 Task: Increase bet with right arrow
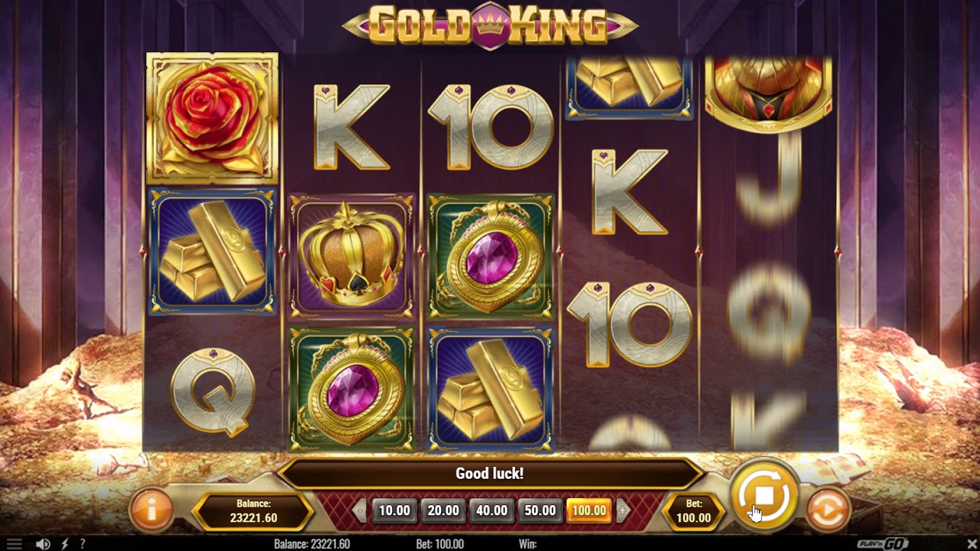[622, 510]
